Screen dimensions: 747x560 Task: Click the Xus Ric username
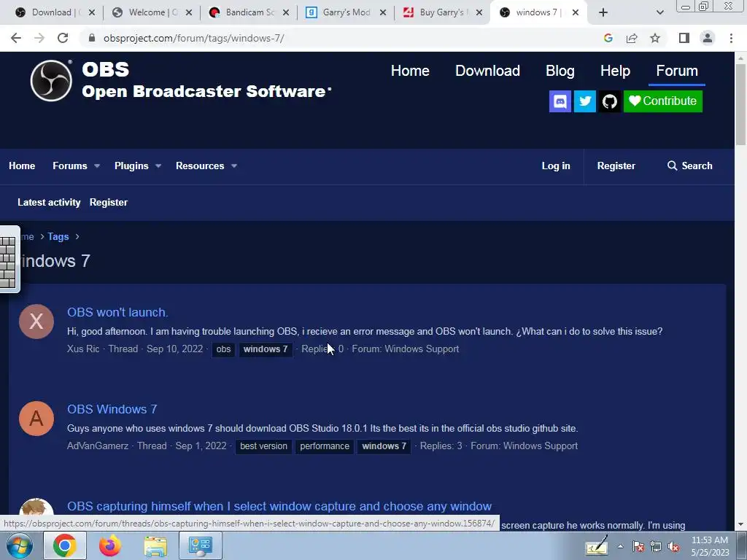tap(83, 349)
